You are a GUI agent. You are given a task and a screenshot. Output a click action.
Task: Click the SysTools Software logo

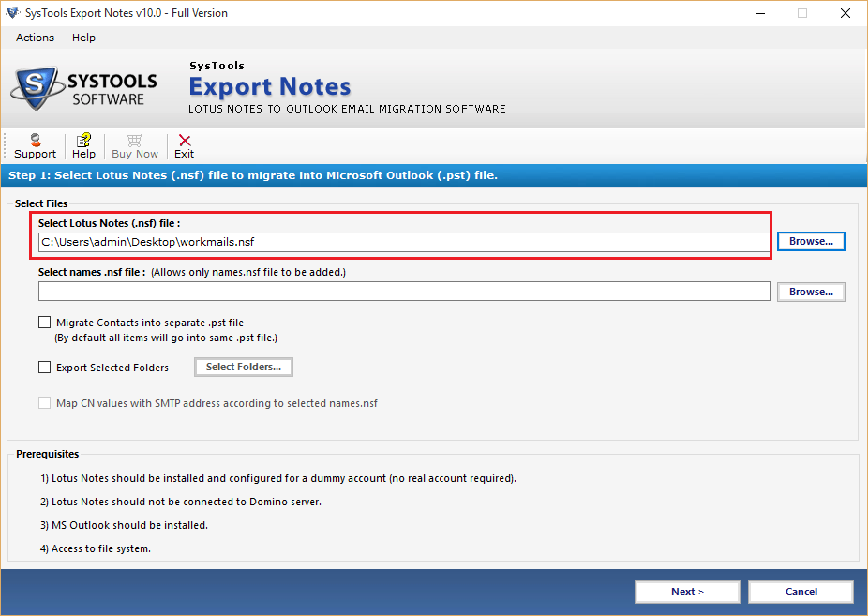(84, 88)
